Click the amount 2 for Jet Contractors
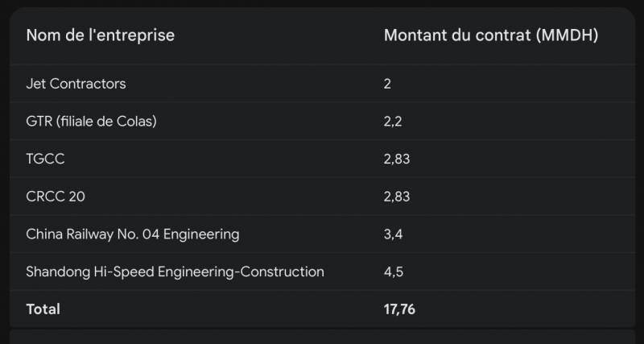Viewport: 644px width, 344px height. (387, 85)
